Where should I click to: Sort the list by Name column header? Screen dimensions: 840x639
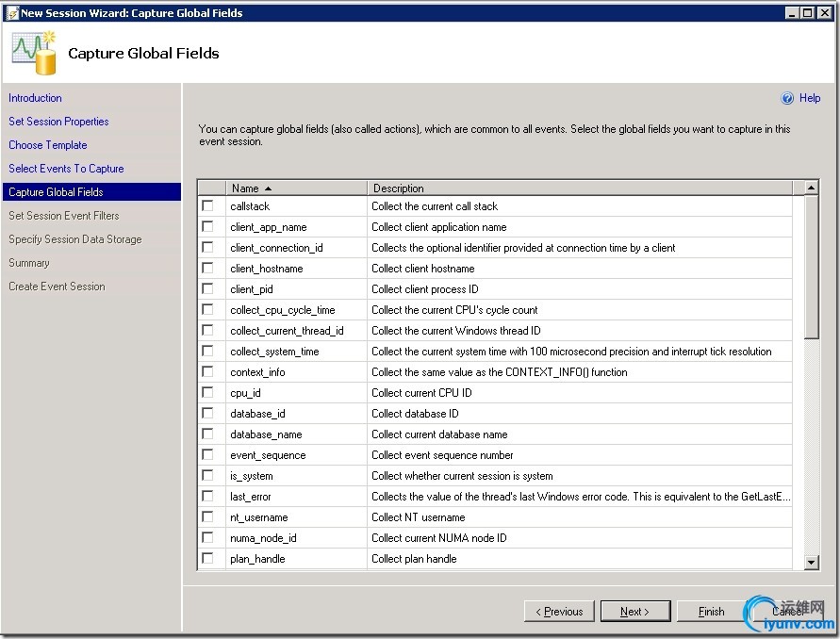click(x=296, y=188)
